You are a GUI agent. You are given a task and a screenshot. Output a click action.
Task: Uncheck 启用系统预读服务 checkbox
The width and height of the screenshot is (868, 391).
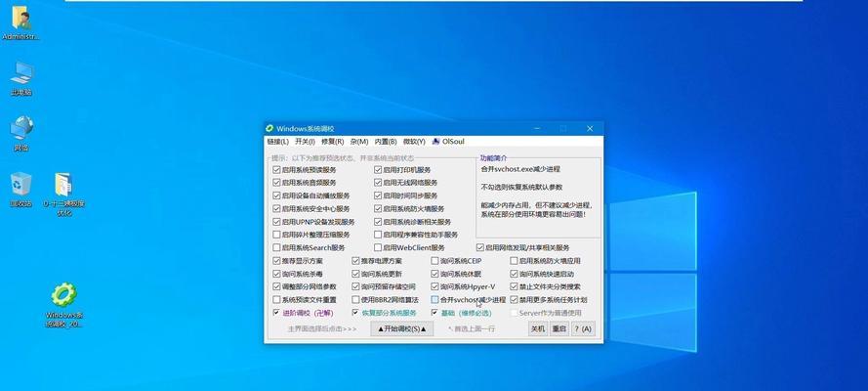click(x=276, y=169)
